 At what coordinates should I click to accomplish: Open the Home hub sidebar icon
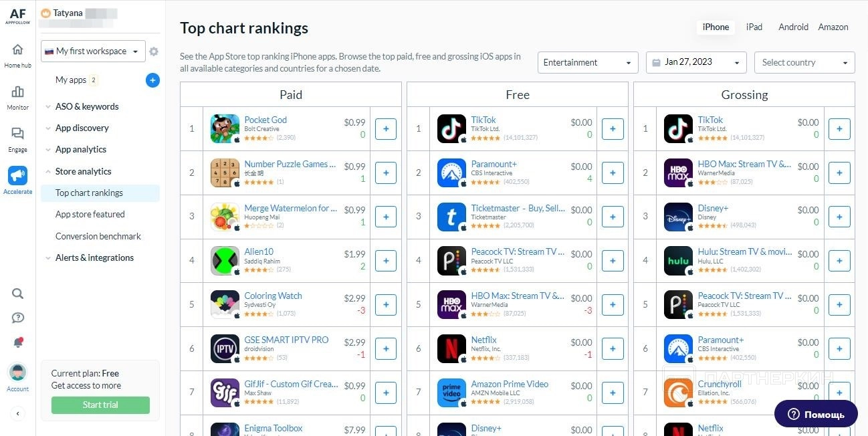pyautogui.click(x=17, y=50)
